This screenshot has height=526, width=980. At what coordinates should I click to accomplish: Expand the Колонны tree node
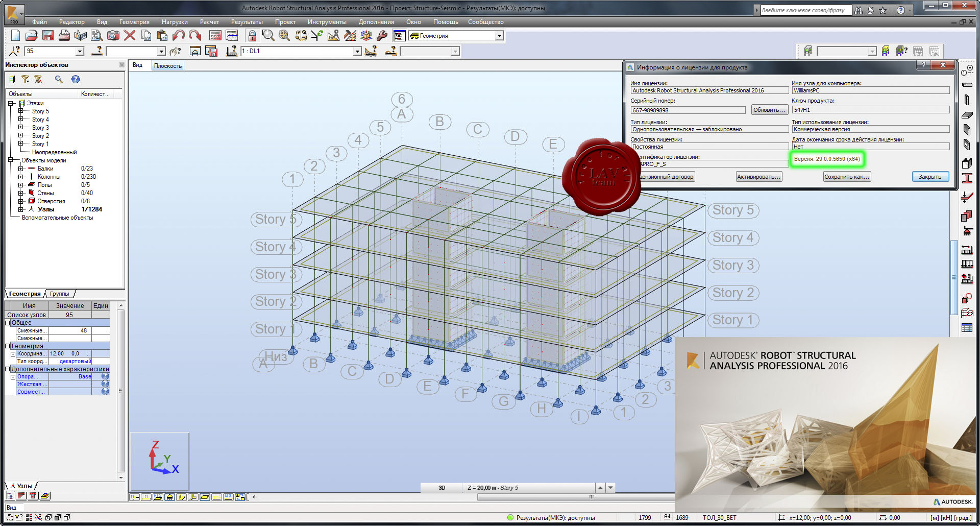20,176
